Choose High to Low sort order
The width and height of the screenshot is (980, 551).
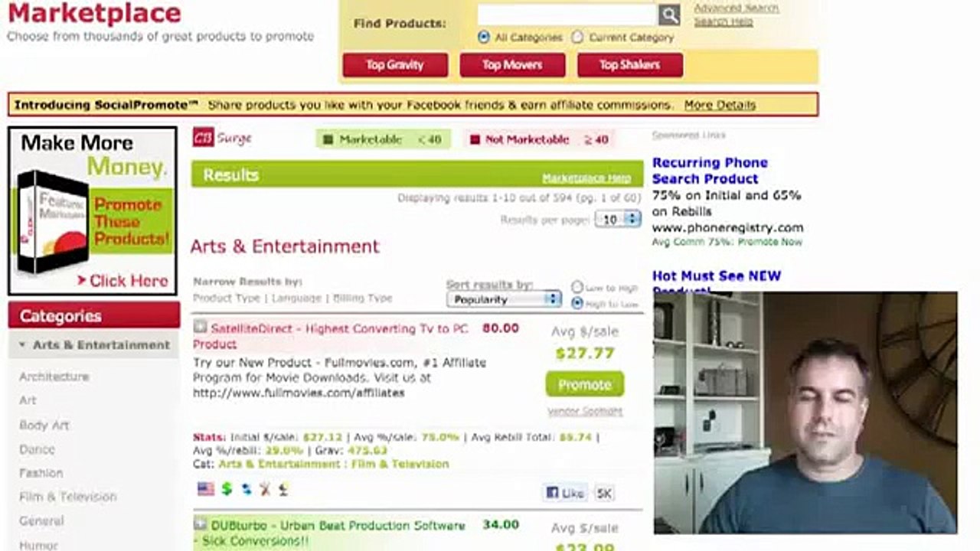point(577,303)
